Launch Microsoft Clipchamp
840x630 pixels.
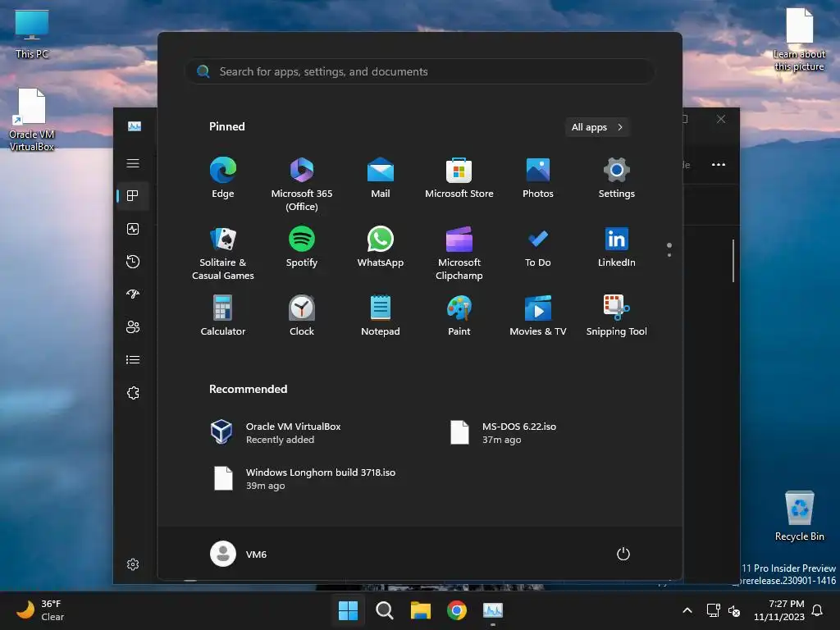point(459,253)
